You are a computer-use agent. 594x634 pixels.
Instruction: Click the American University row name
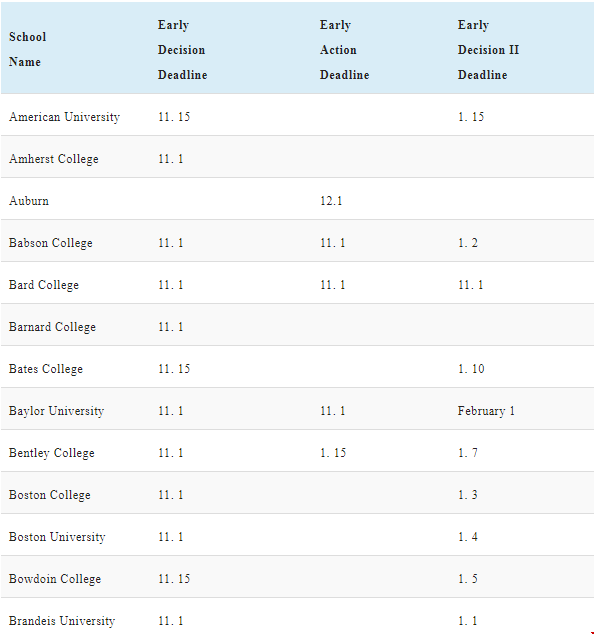point(64,117)
